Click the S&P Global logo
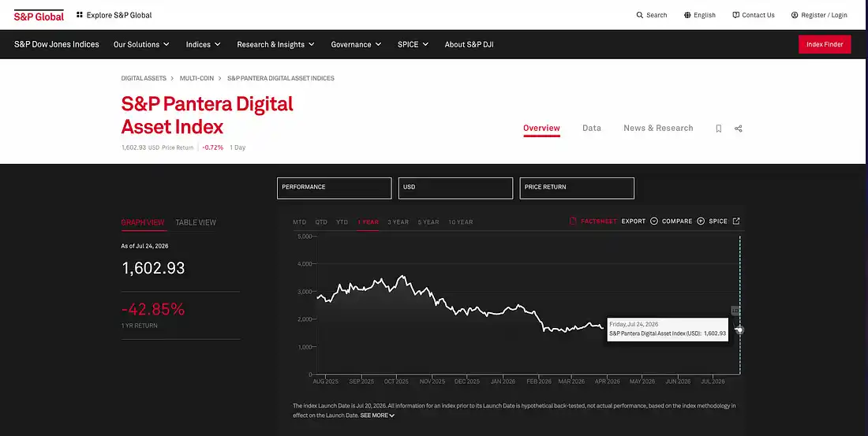 pos(39,16)
